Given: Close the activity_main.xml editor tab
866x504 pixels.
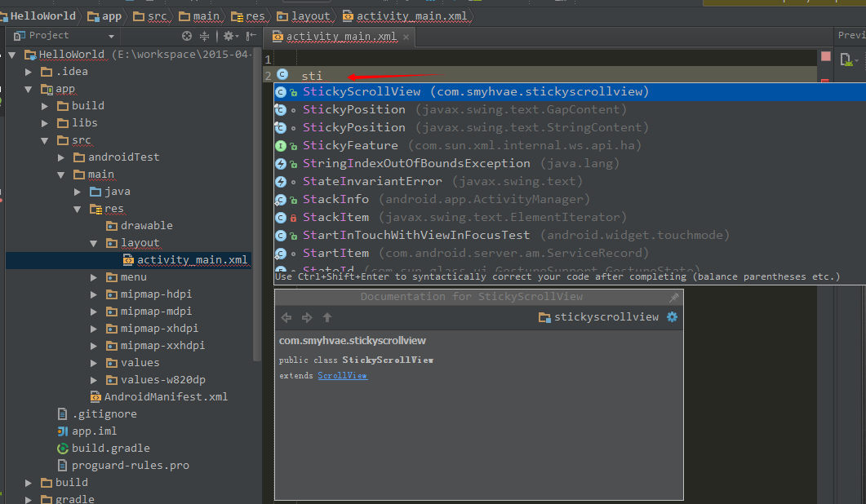Looking at the screenshot, I should (406, 37).
